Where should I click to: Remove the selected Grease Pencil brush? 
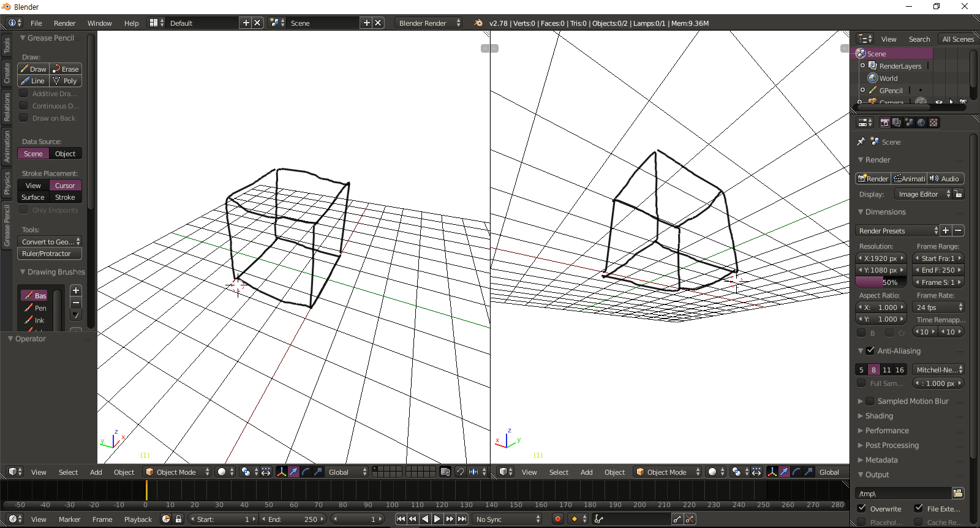76,303
